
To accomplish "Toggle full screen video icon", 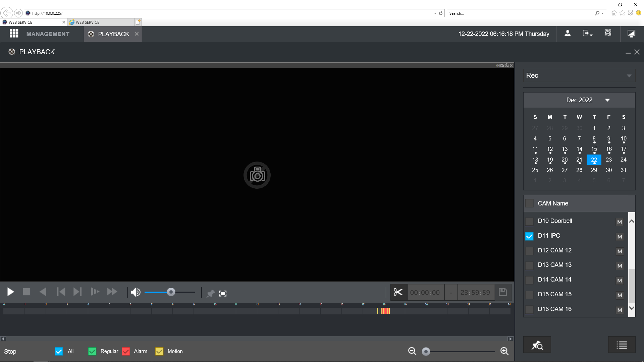I will tap(223, 294).
